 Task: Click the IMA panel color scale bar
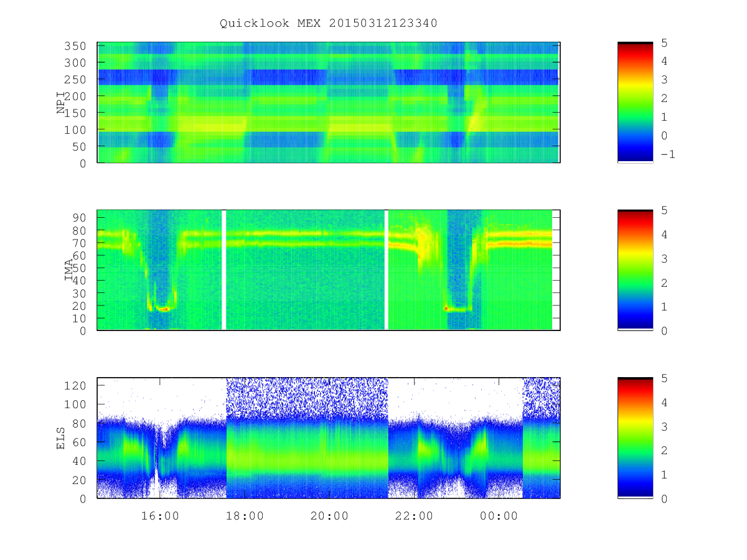pos(635,270)
